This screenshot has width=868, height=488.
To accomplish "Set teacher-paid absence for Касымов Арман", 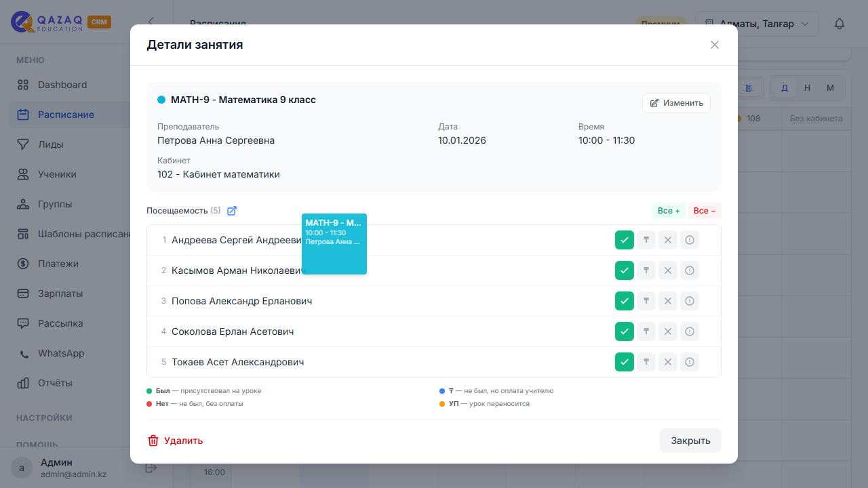I will coord(646,270).
